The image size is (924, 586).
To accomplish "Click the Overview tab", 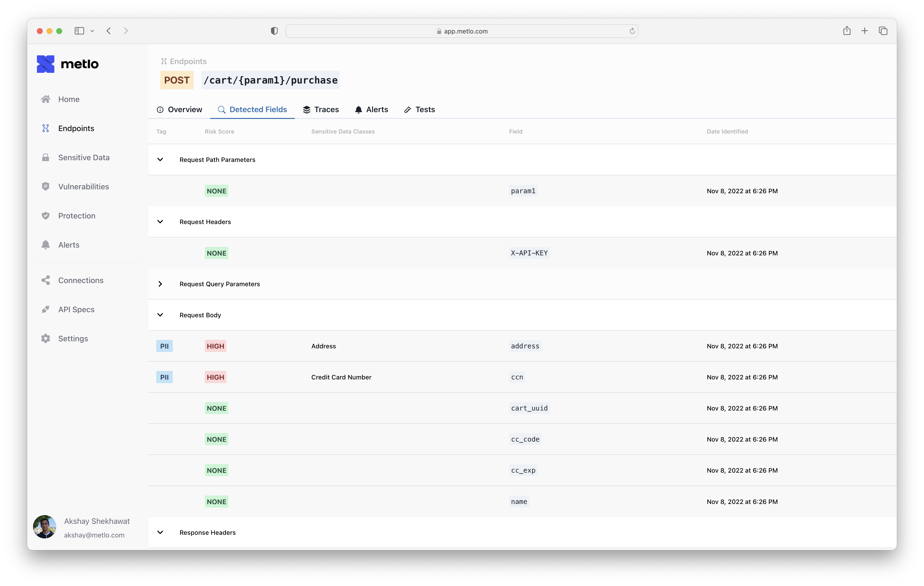I will pyautogui.click(x=180, y=110).
